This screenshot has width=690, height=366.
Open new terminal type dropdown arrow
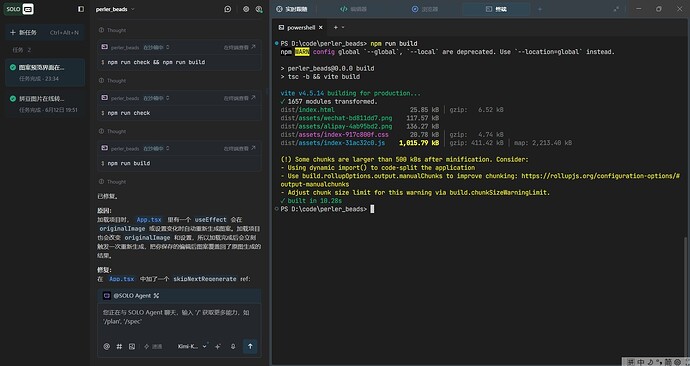(x=343, y=27)
